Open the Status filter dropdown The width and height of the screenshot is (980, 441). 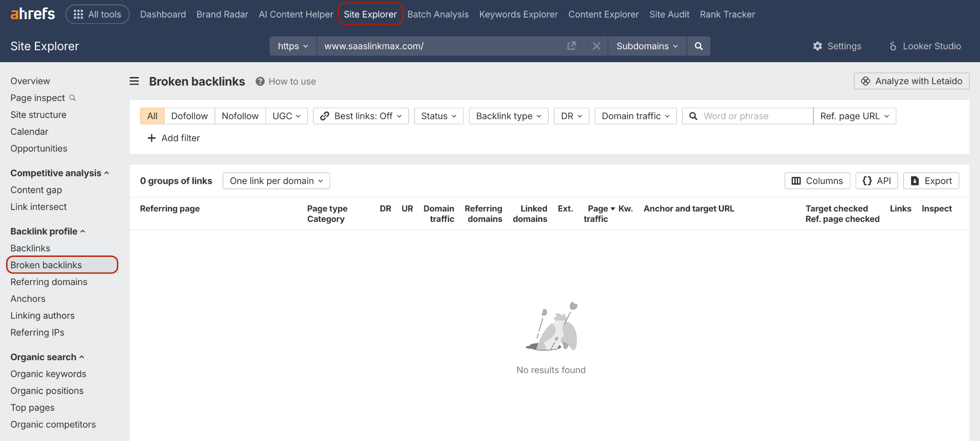coord(439,116)
